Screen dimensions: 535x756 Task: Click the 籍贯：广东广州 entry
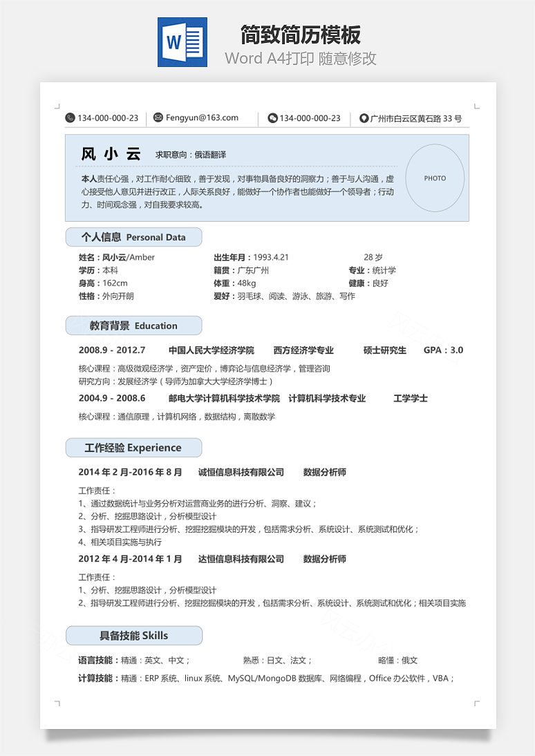241,270
